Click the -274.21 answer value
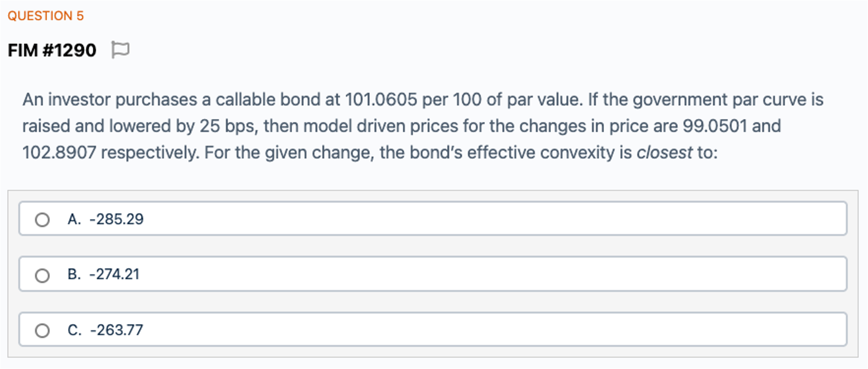The width and height of the screenshot is (868, 369). click(x=115, y=274)
